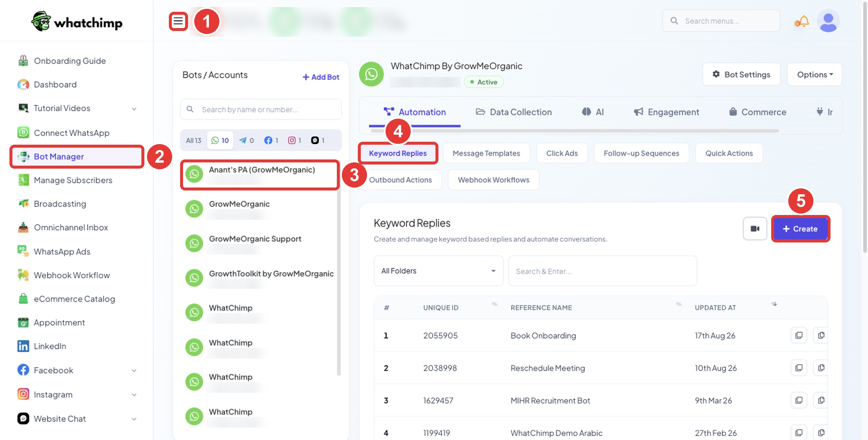This screenshot has width=868, height=440.
Task: Filter bots by Telegram (0)
Action: [x=246, y=141]
